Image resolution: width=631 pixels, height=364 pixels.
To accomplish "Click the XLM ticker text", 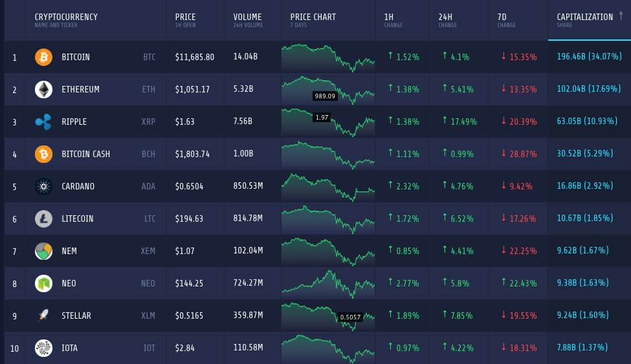I will 148,316.
